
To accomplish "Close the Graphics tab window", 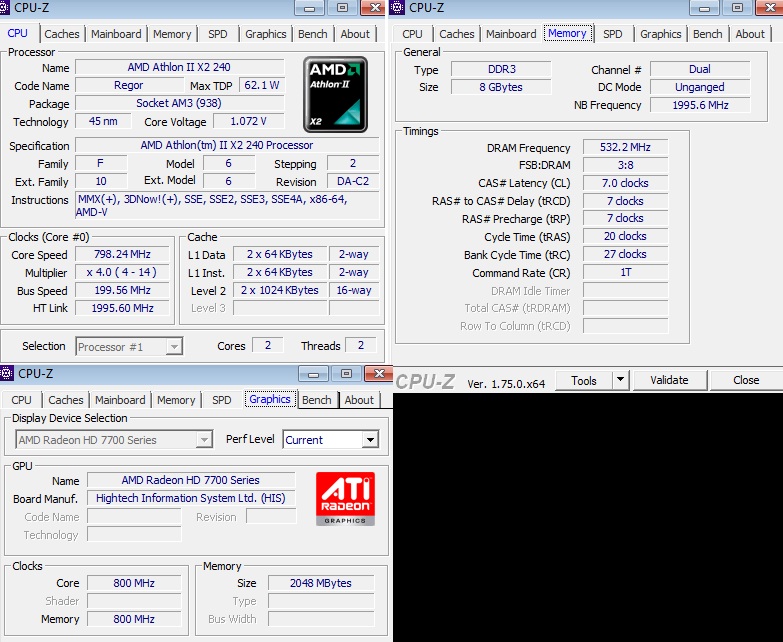I will click(379, 374).
